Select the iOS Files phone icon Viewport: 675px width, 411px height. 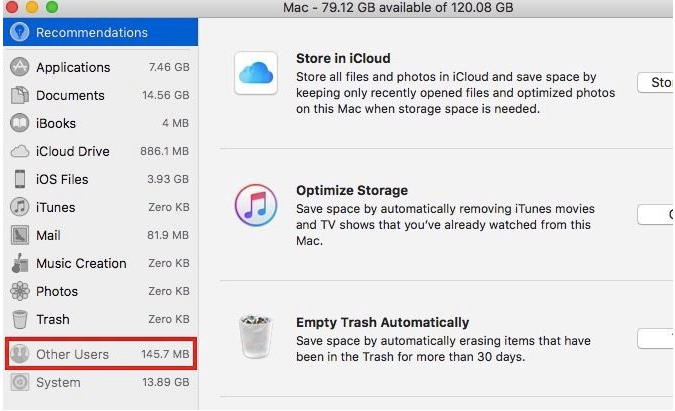pyautogui.click(x=20, y=179)
